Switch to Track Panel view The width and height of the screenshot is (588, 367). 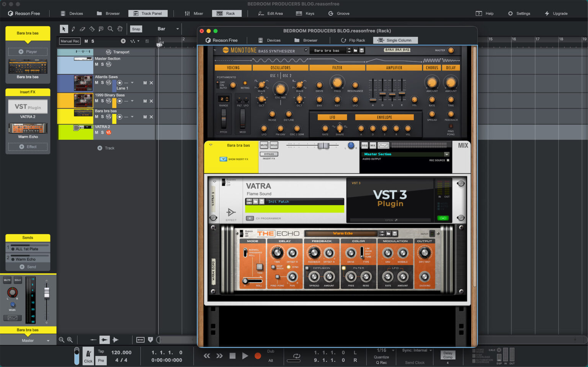(x=148, y=13)
